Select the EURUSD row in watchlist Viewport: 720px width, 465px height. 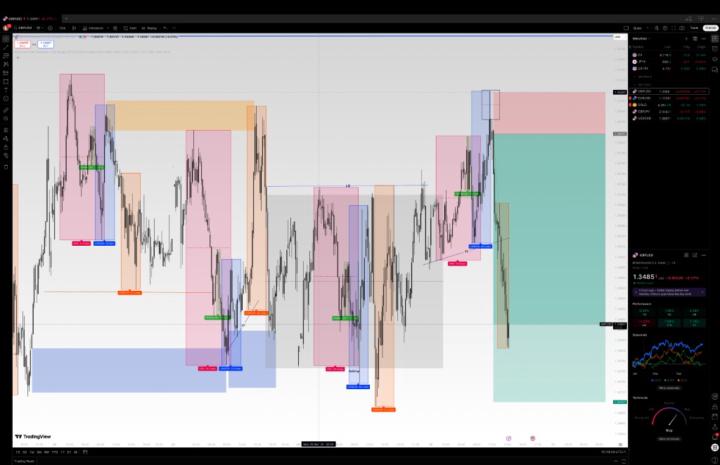click(670, 98)
